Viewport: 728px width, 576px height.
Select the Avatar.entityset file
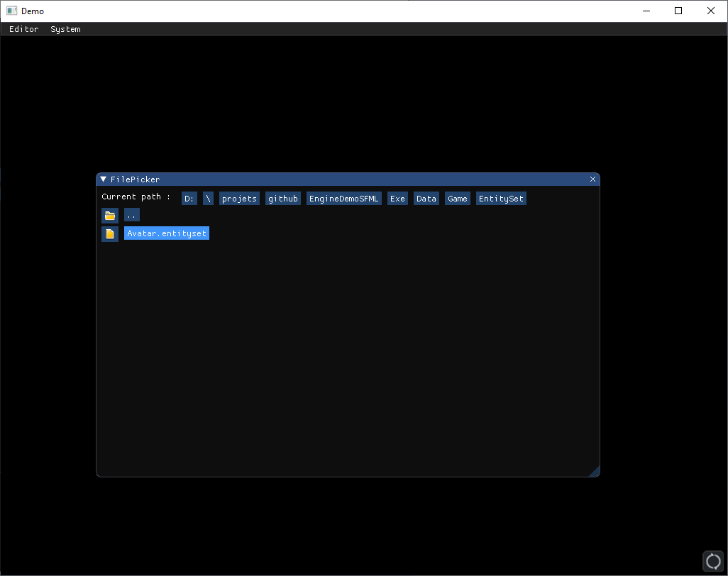(167, 233)
